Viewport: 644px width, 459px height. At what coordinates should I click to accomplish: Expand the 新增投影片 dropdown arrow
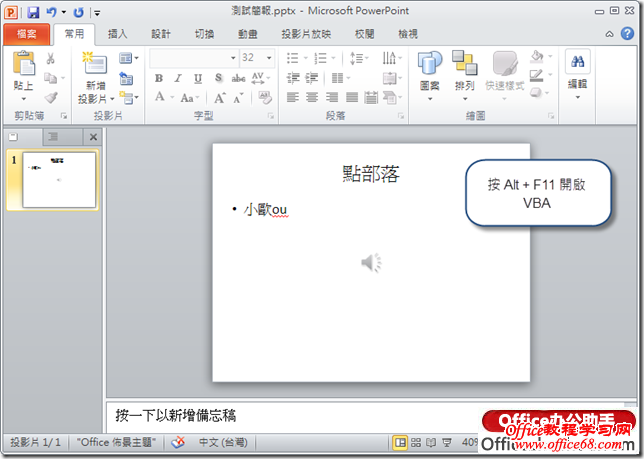point(112,99)
